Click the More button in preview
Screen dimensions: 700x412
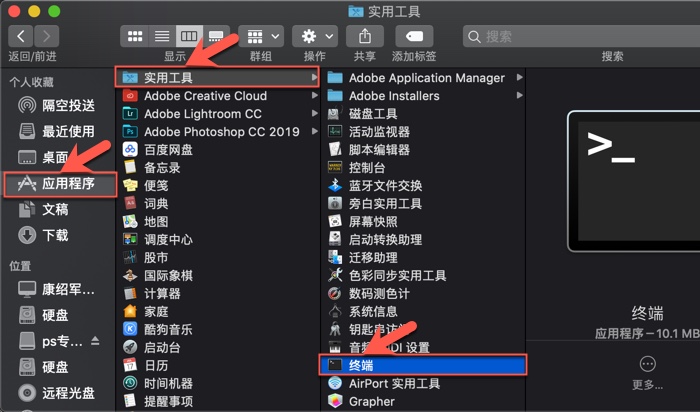(x=647, y=365)
